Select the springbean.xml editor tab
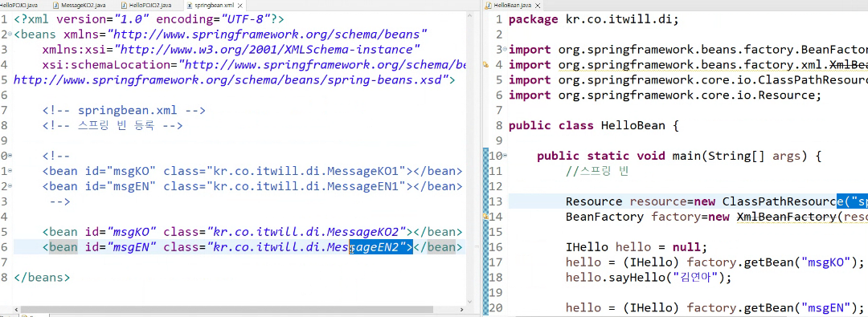This screenshot has height=317, width=868. click(213, 5)
